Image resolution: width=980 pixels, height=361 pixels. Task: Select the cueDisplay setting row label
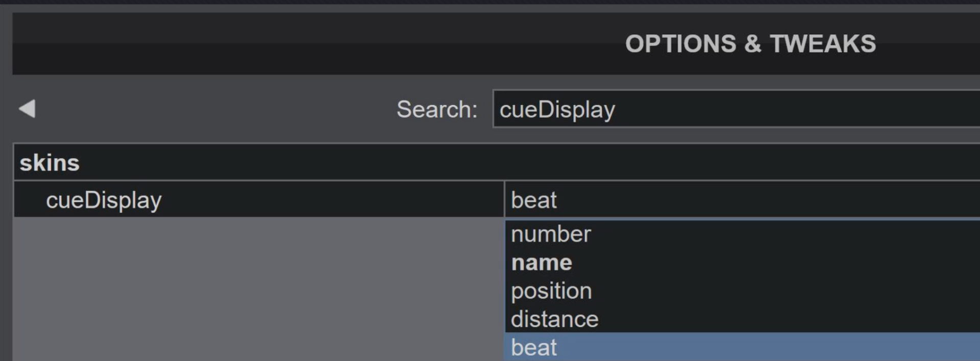[104, 200]
